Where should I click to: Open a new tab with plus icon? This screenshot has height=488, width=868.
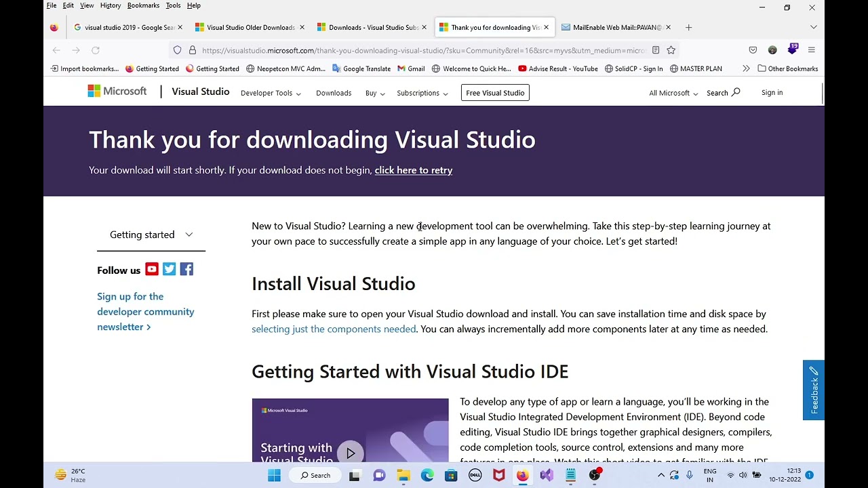pos(688,27)
